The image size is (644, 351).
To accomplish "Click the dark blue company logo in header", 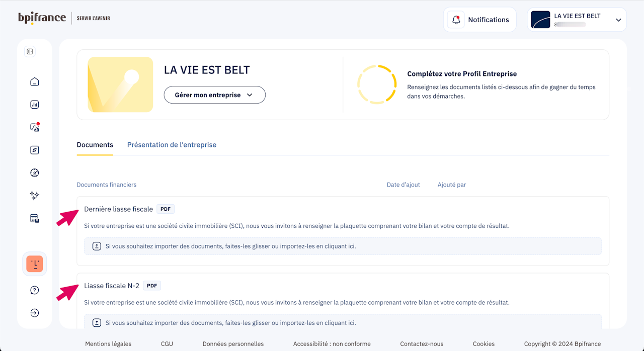I will 541,20.
